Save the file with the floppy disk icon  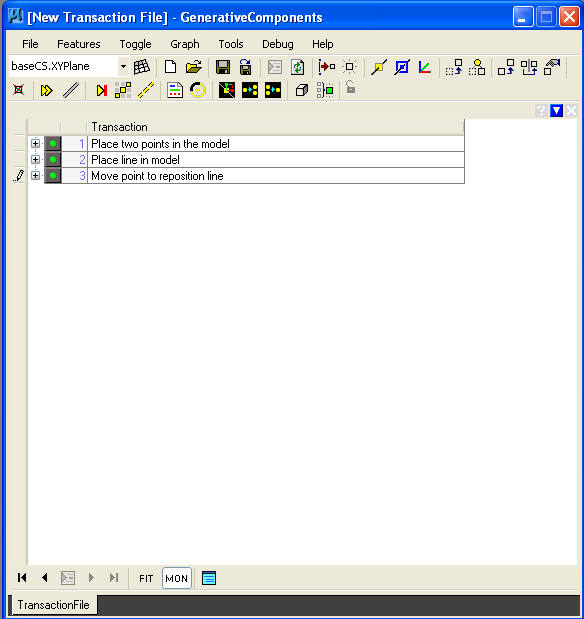[x=223, y=67]
